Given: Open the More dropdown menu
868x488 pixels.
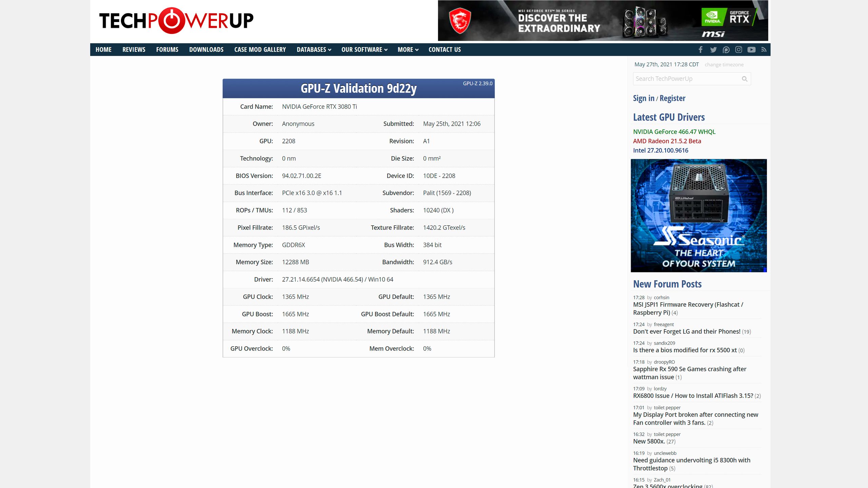Looking at the screenshot, I should click(408, 50).
